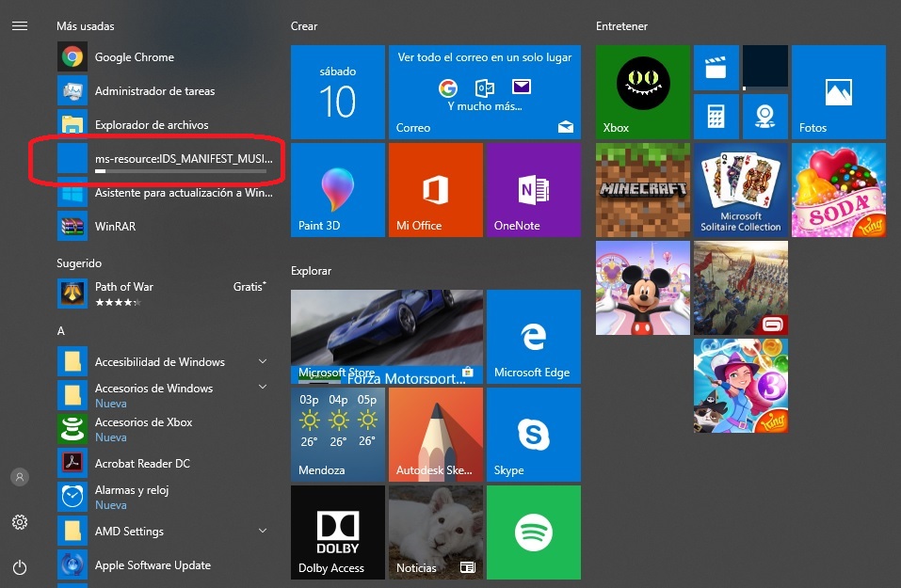Click the ms-resource:IDS_MANIFEST_MUSI installing entry
This screenshot has height=588, width=901.
point(167,158)
